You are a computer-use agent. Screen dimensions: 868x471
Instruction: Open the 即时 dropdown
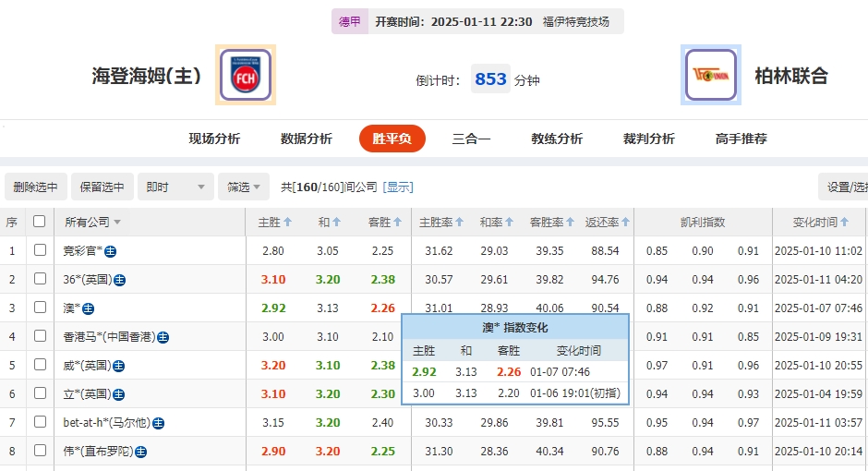(x=176, y=187)
